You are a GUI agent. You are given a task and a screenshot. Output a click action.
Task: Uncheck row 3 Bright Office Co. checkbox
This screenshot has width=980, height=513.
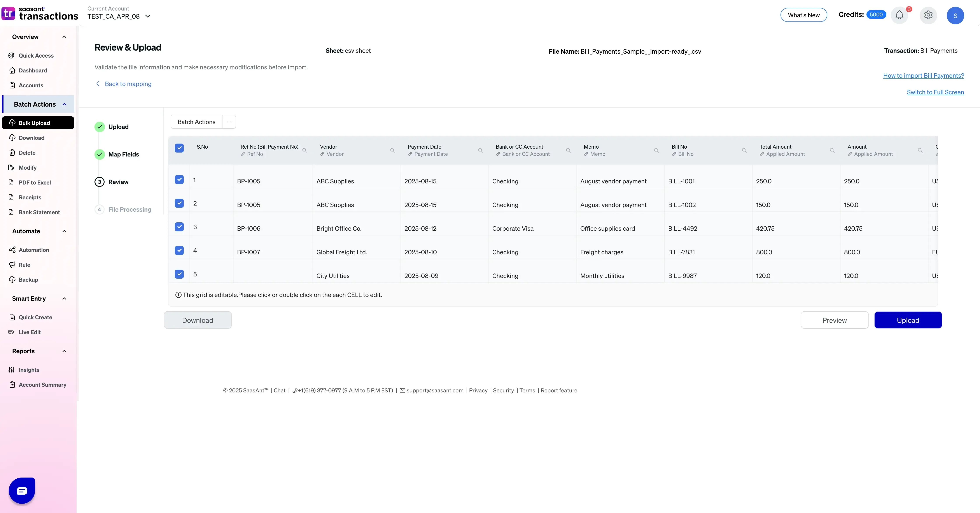[179, 227]
